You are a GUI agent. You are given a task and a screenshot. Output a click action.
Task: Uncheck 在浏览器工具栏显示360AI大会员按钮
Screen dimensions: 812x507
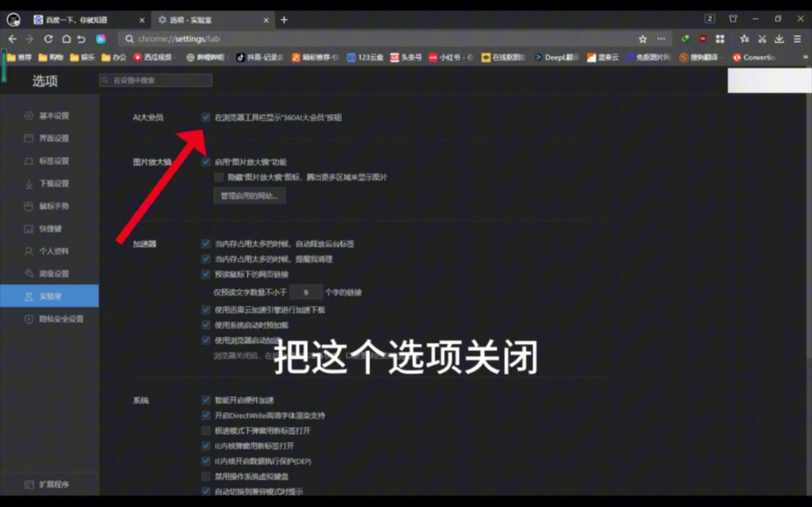206,117
